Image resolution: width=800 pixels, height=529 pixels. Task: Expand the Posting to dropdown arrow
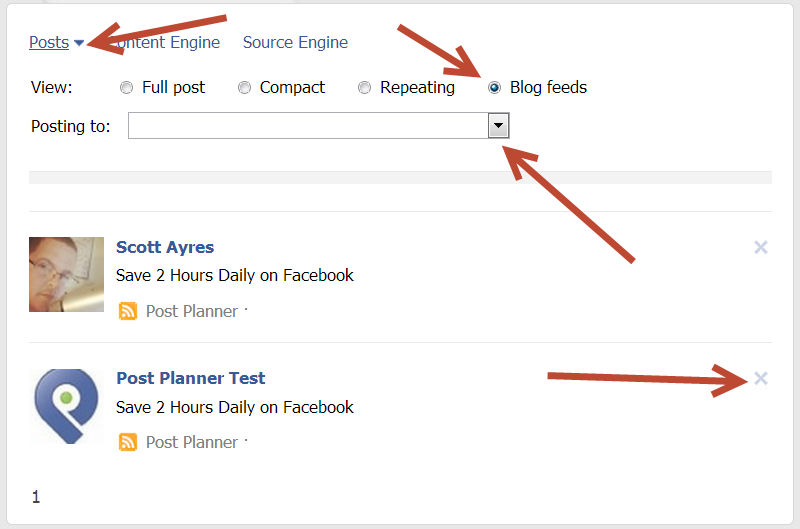coord(498,126)
